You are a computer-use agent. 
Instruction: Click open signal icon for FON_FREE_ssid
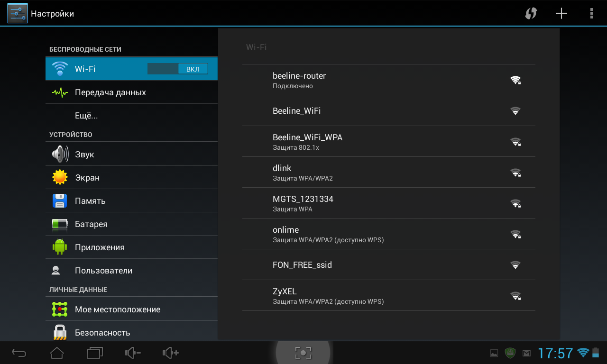[515, 265]
